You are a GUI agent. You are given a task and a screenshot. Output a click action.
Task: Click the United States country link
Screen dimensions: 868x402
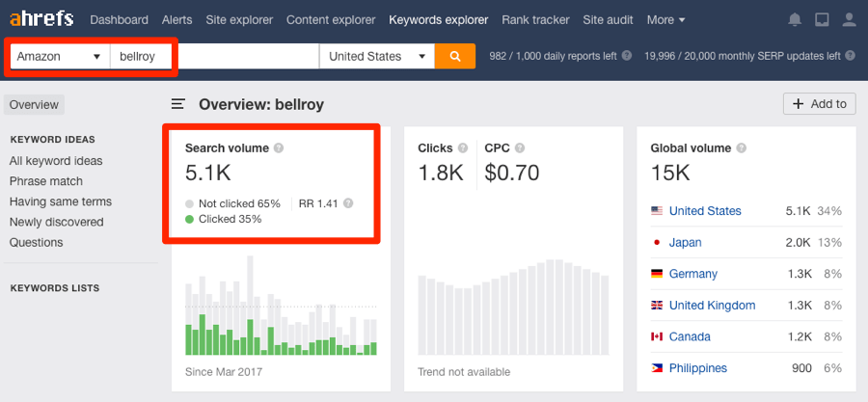tap(705, 211)
